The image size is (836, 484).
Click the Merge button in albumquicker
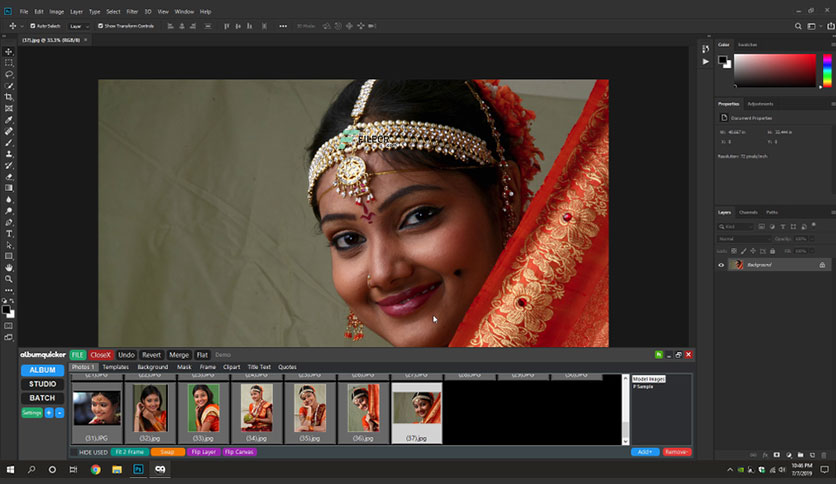[x=179, y=355]
